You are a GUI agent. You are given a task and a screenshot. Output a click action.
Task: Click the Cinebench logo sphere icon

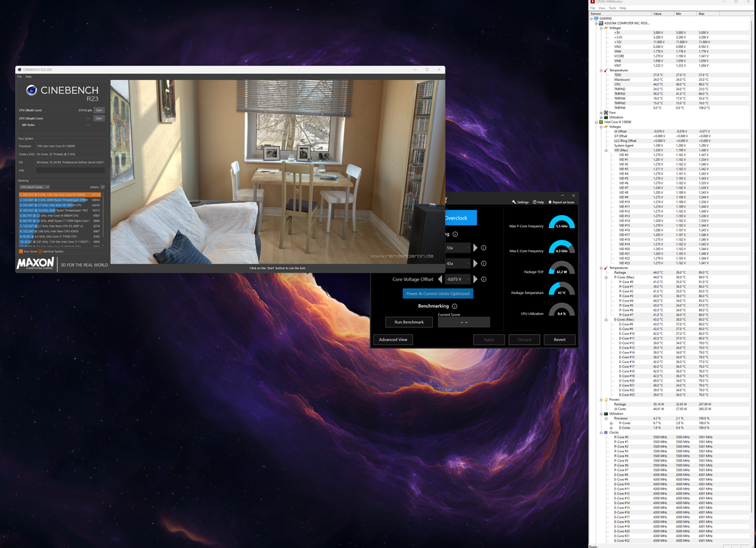[x=32, y=90]
